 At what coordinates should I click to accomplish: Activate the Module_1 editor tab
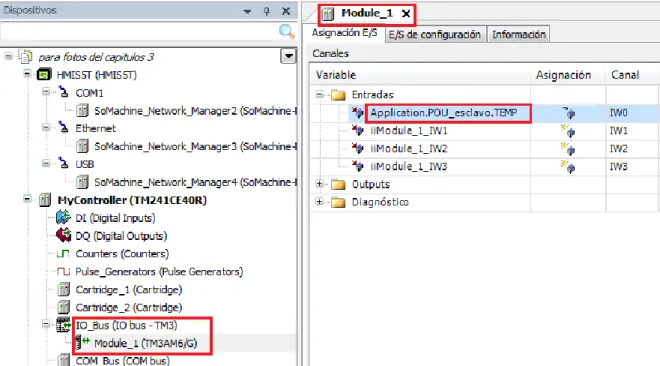(x=367, y=13)
